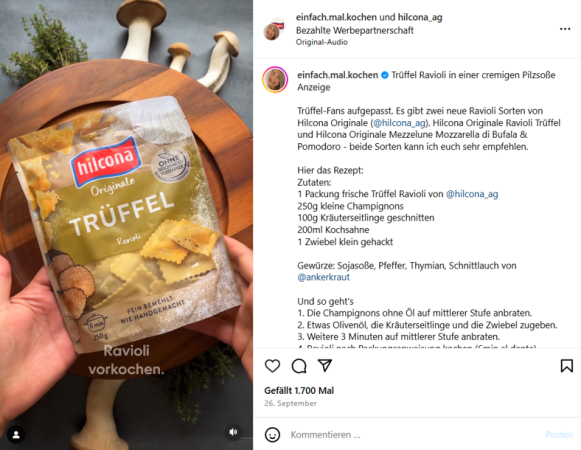
Task: Open the three-dot more options menu
Action: 565,29
